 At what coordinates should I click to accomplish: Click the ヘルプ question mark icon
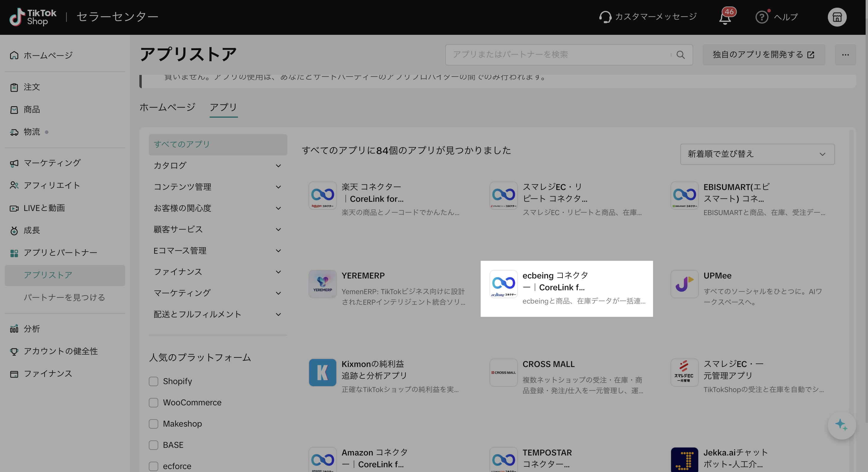pyautogui.click(x=761, y=17)
